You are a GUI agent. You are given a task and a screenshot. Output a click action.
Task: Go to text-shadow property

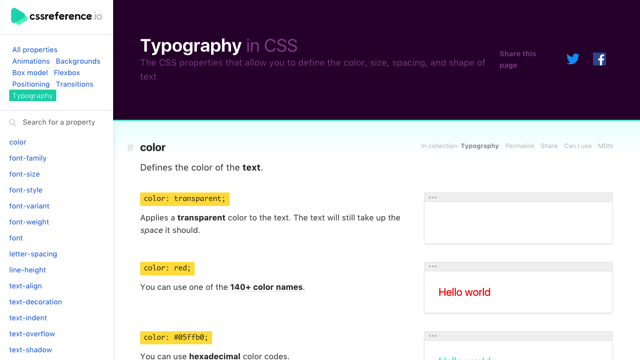click(x=31, y=350)
